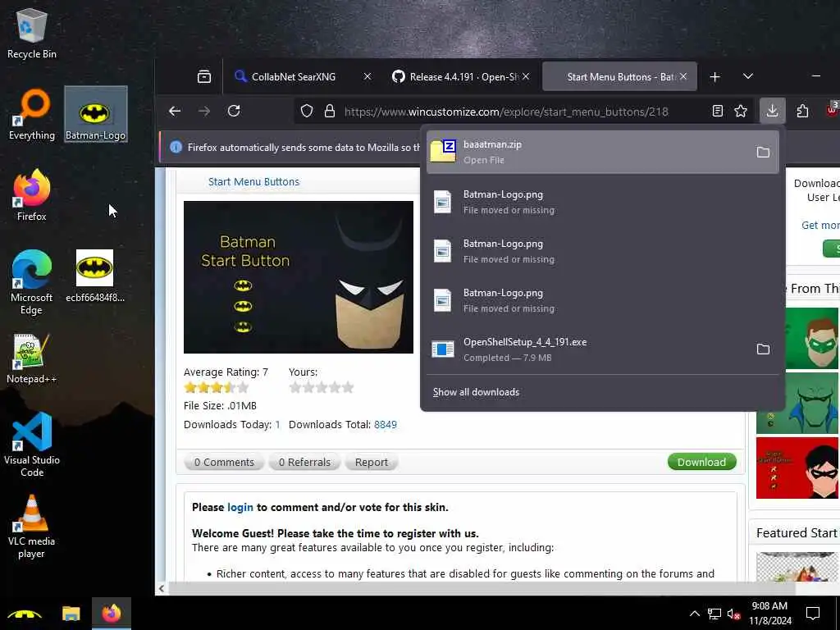The image size is (840, 630).
Task: Launch VLC media player shortcut
Action: (32, 527)
